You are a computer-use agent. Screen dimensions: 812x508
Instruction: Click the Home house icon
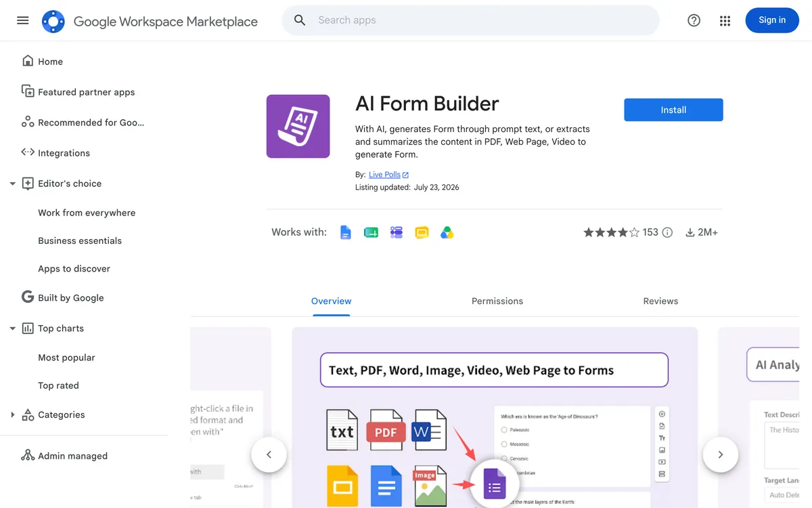(x=28, y=61)
